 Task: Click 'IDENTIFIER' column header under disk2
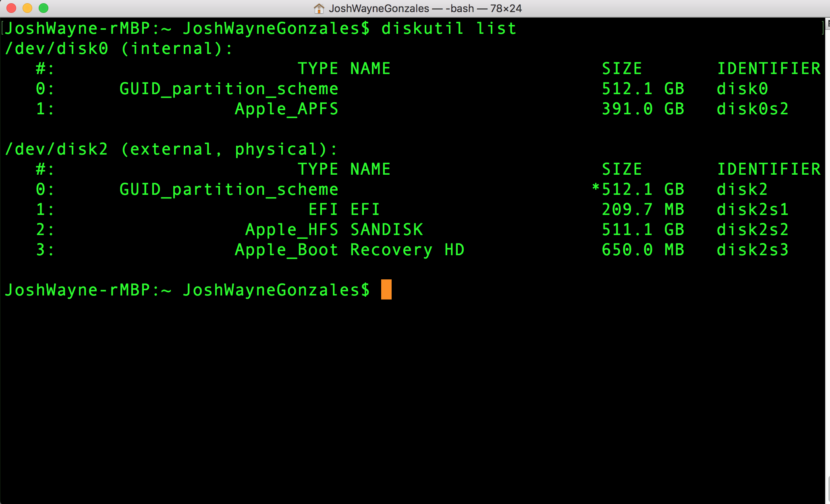tap(769, 169)
